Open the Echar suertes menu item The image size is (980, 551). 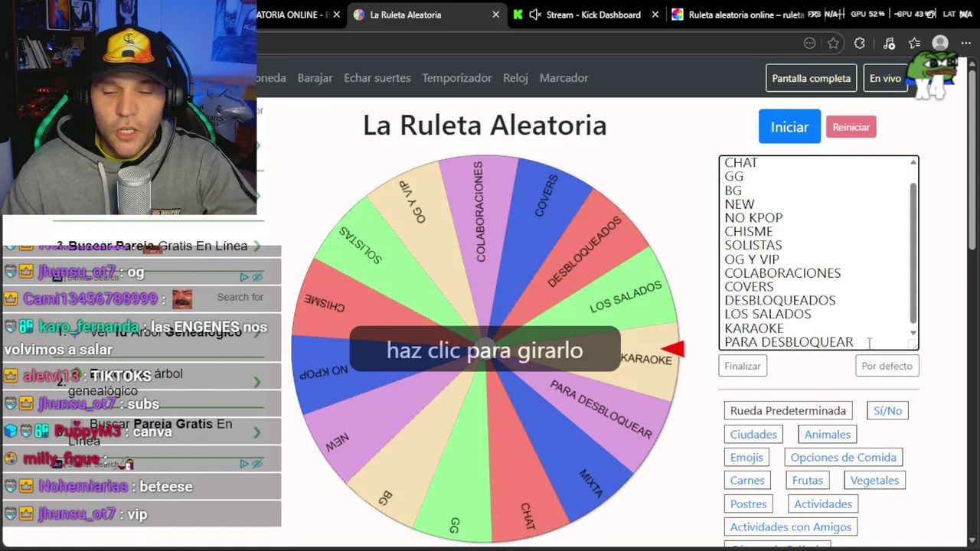pyautogui.click(x=377, y=78)
